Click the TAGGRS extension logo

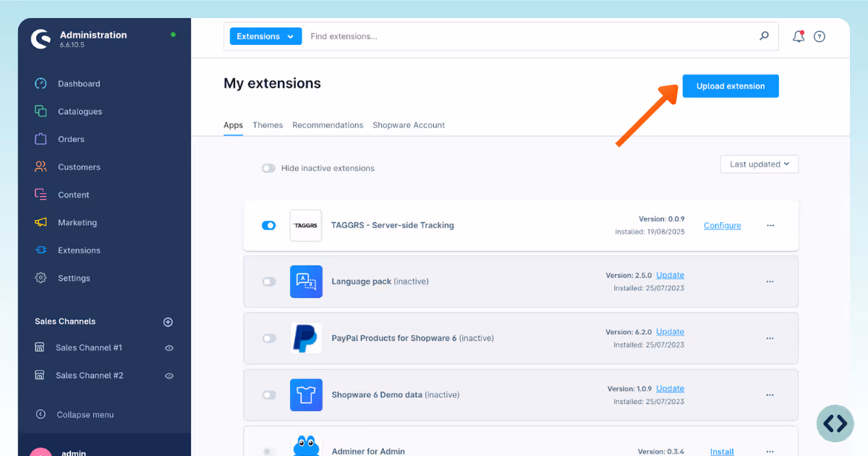(305, 226)
